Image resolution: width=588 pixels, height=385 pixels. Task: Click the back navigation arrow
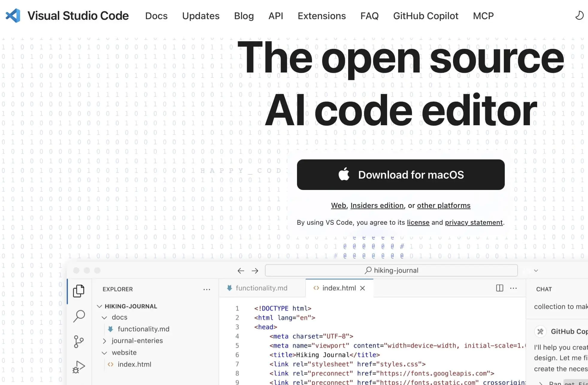click(240, 271)
